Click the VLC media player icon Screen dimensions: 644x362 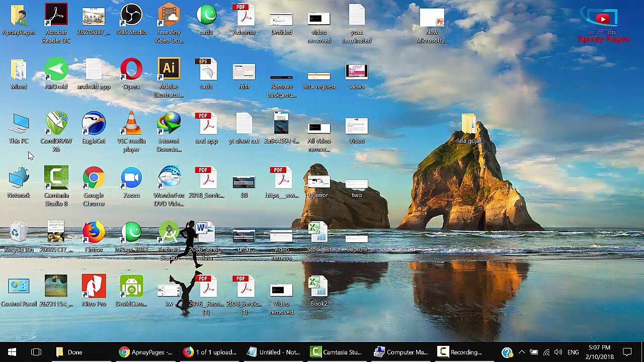(x=131, y=125)
